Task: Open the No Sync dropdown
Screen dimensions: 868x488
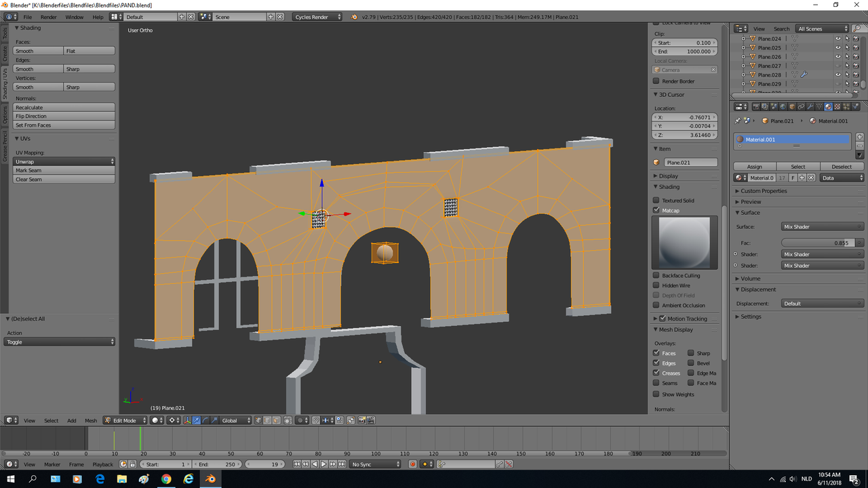Action: (376, 464)
